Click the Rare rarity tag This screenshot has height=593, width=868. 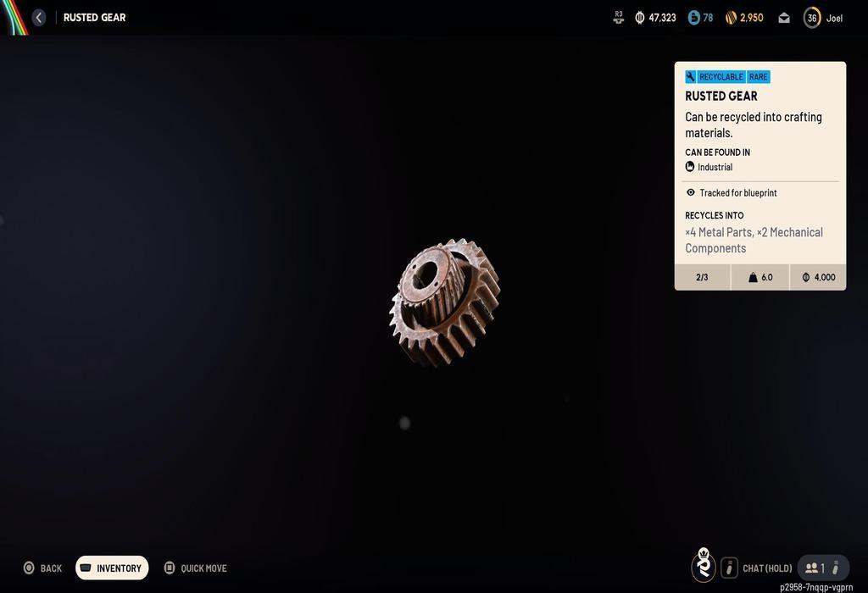click(758, 77)
